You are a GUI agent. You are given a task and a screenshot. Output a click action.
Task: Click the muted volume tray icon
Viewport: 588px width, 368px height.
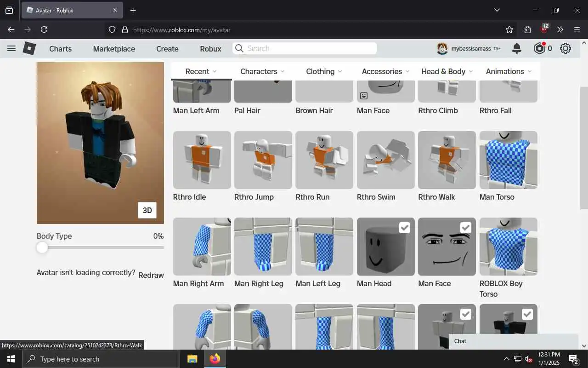coord(529,359)
